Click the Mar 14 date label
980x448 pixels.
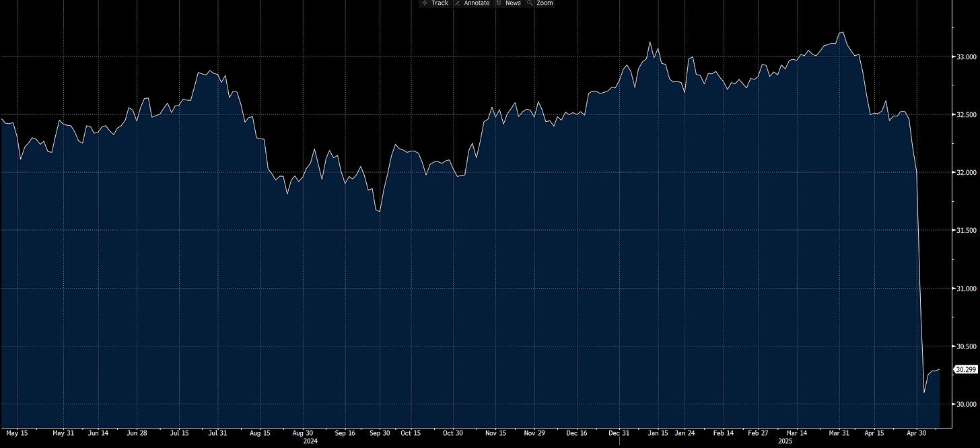[798, 433]
